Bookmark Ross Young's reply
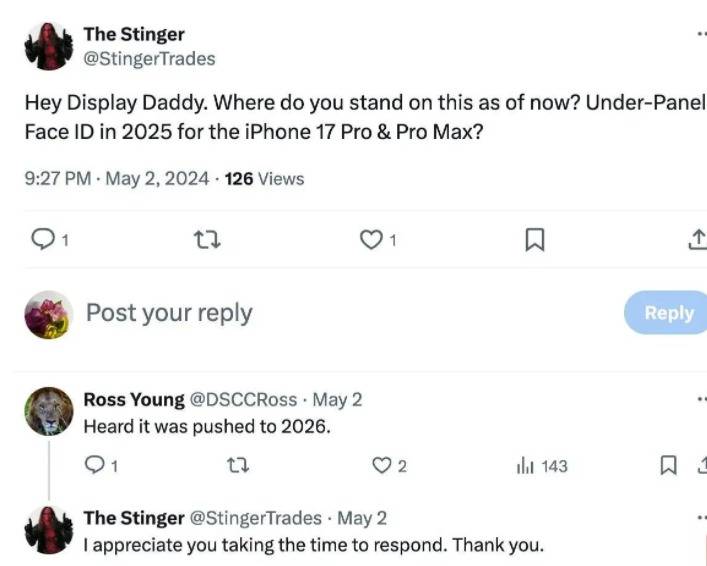 pos(668,465)
